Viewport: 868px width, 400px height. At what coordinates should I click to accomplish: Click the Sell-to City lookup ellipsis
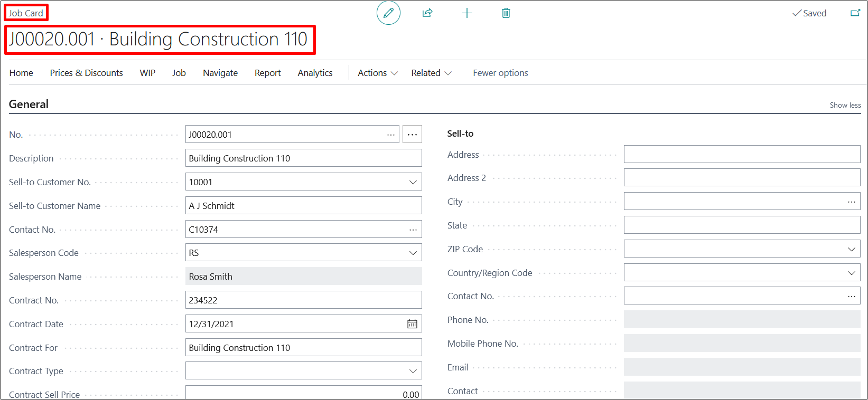pyautogui.click(x=851, y=202)
